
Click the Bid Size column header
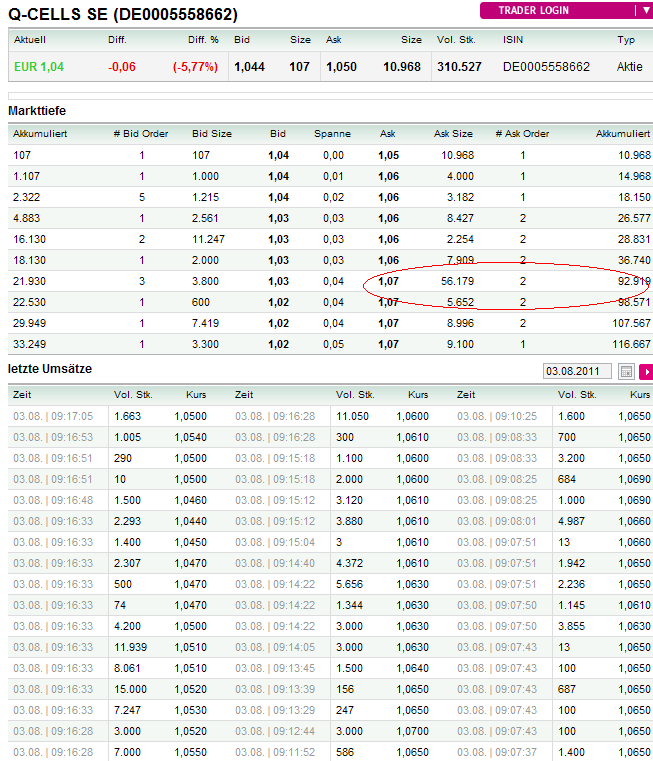click(212, 133)
